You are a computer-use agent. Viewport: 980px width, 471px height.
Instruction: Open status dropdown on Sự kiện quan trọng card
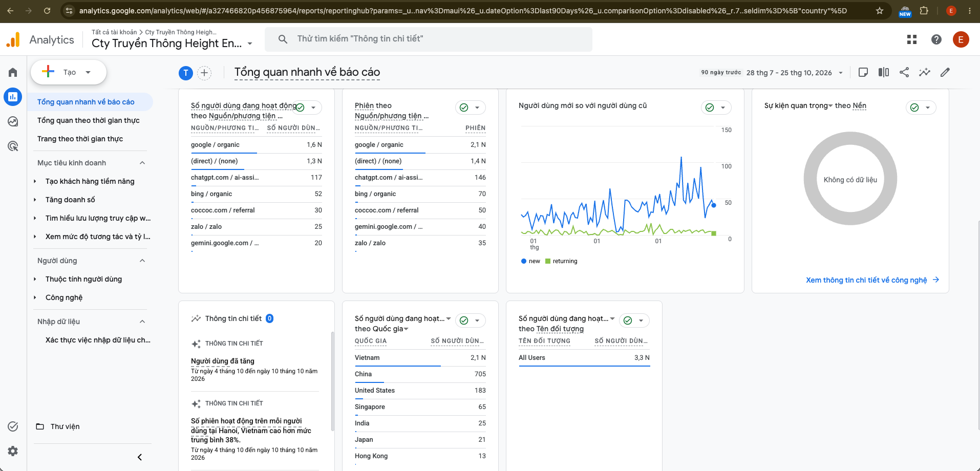(x=921, y=108)
